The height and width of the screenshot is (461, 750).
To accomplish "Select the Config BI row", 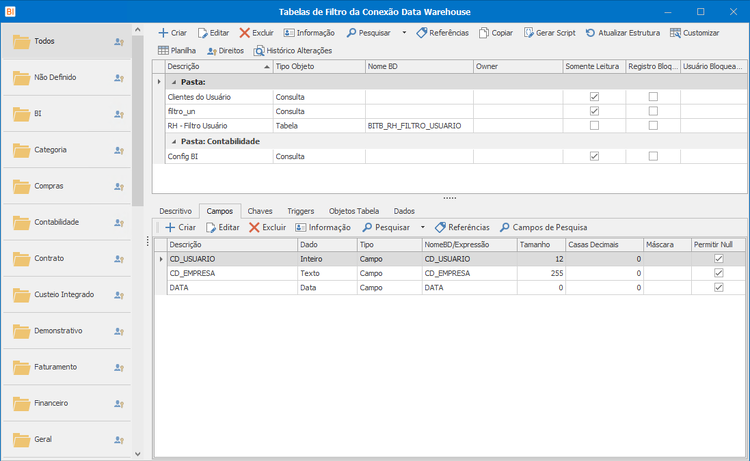I will tap(450, 156).
